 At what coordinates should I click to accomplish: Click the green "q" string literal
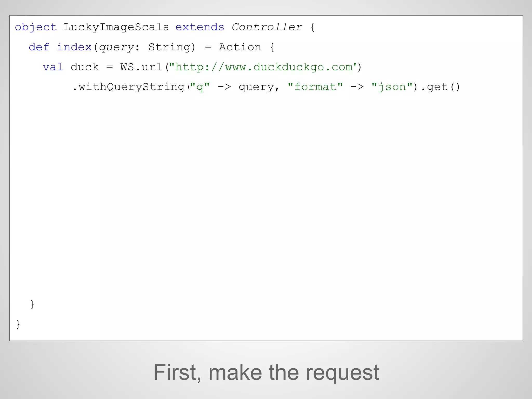pos(200,87)
